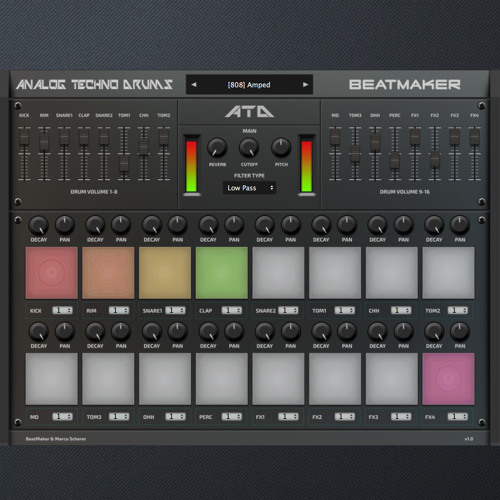Click the TOM1 volume fader handle
This screenshot has width=500, height=500.
point(124,163)
